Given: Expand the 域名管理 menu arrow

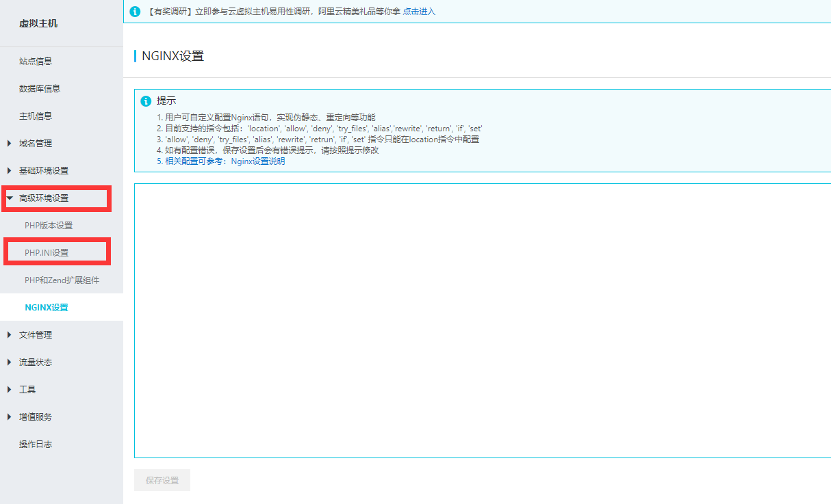Looking at the screenshot, I should point(9,143).
